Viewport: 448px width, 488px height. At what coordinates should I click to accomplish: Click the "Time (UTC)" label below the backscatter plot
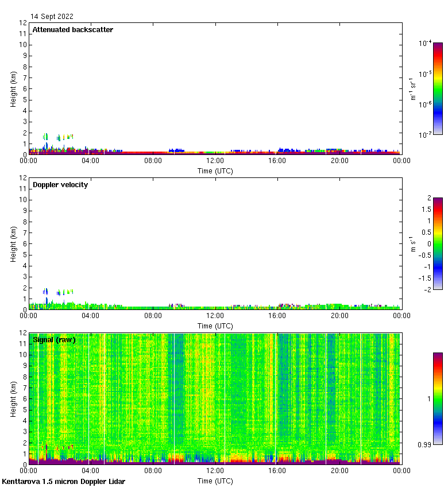click(x=215, y=171)
